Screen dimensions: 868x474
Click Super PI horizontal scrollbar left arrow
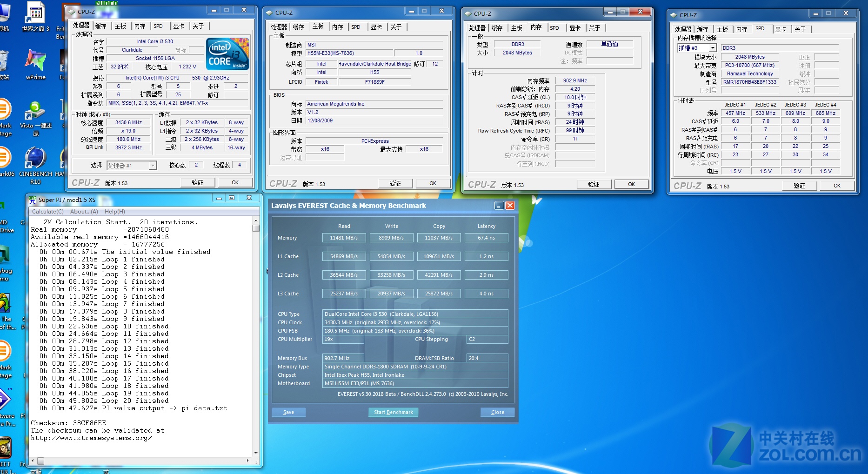(32, 461)
